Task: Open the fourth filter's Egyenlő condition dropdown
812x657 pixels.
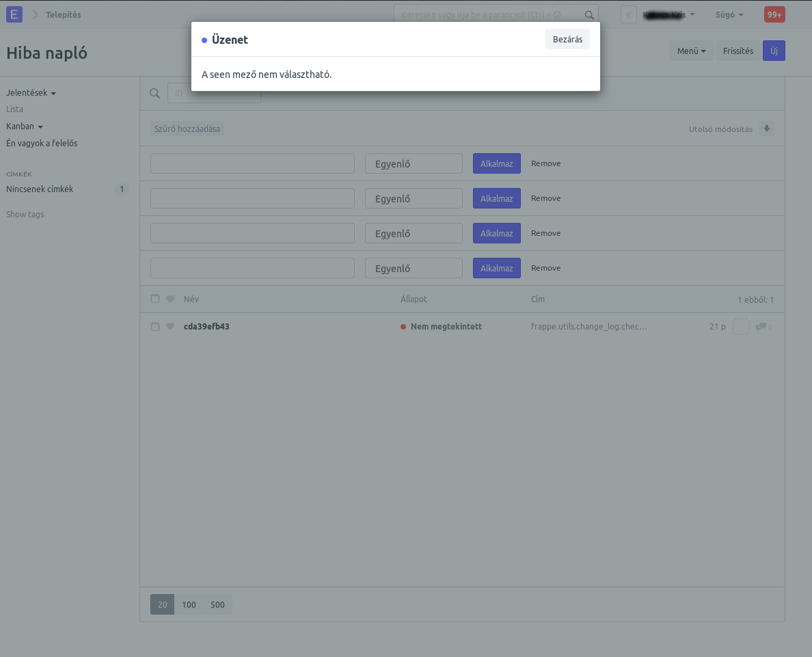Action: pyautogui.click(x=414, y=269)
